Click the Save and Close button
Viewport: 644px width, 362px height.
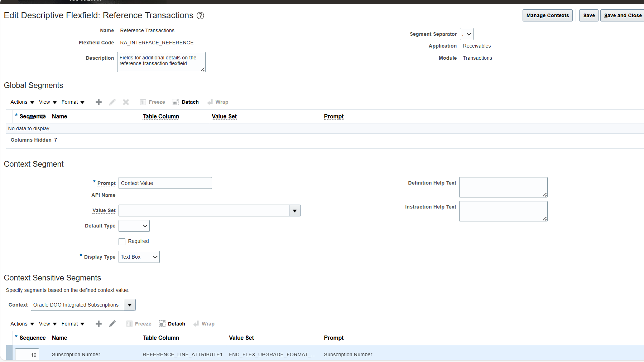tap(623, 16)
